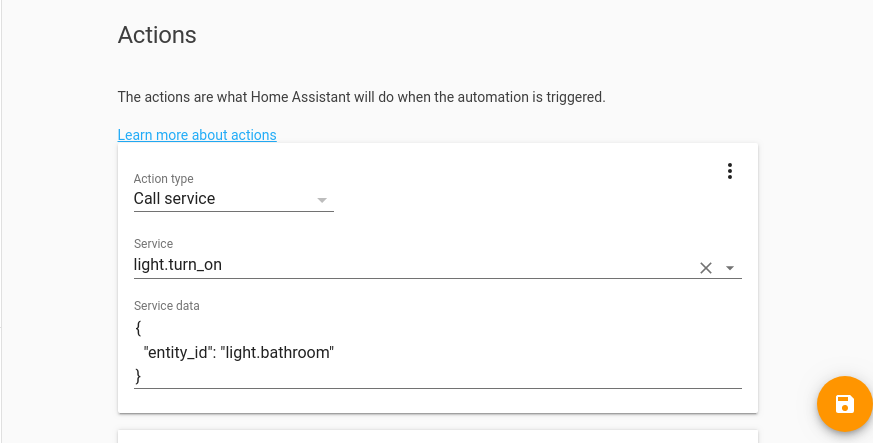Image resolution: width=873 pixels, height=443 pixels.
Task: Click the Action type field label
Action: point(164,179)
